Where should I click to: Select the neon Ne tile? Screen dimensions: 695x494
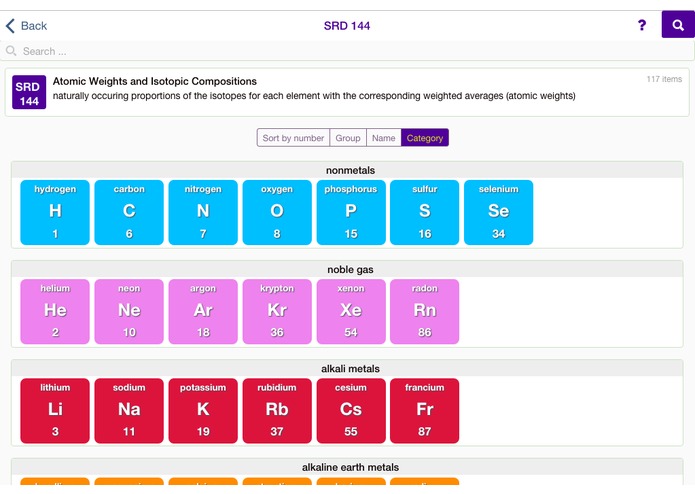[x=129, y=311]
